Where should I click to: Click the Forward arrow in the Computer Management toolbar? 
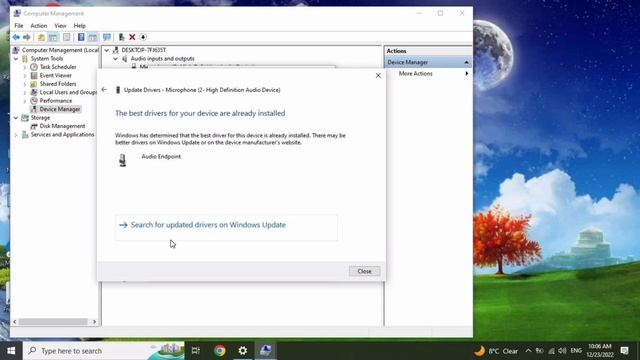click(x=27, y=37)
